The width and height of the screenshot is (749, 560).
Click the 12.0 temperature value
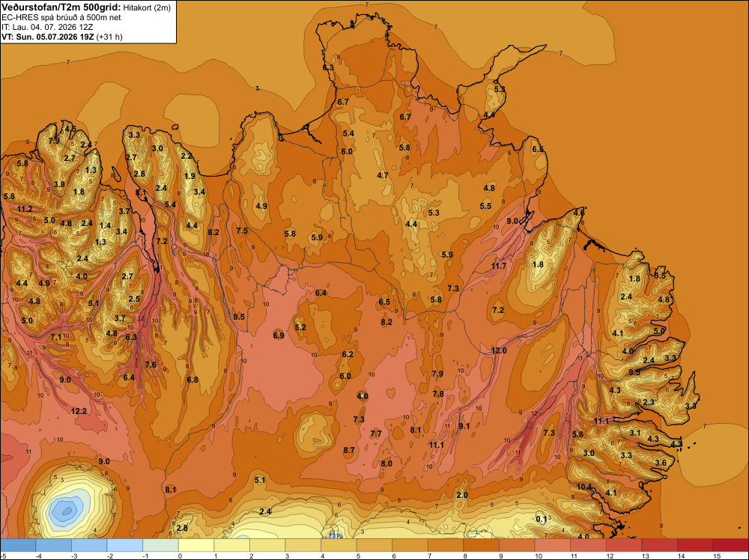pos(499,350)
